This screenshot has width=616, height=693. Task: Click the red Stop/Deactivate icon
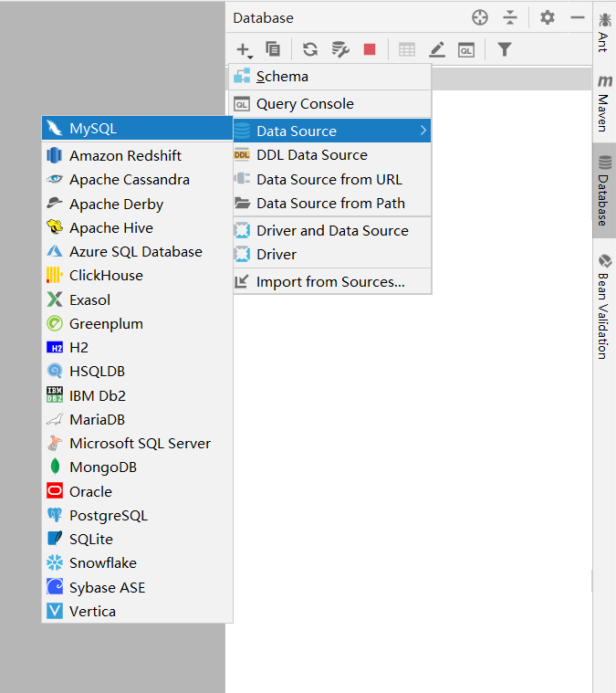(x=370, y=49)
